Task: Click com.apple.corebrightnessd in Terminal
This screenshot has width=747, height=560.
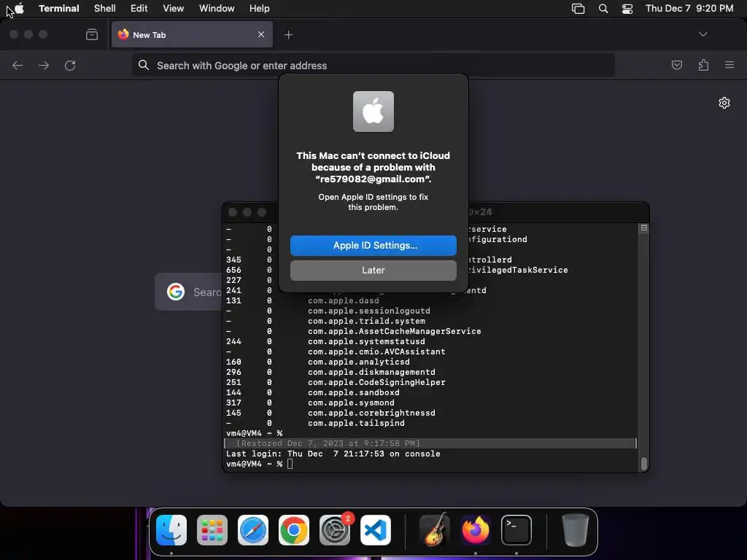Action: [371, 413]
